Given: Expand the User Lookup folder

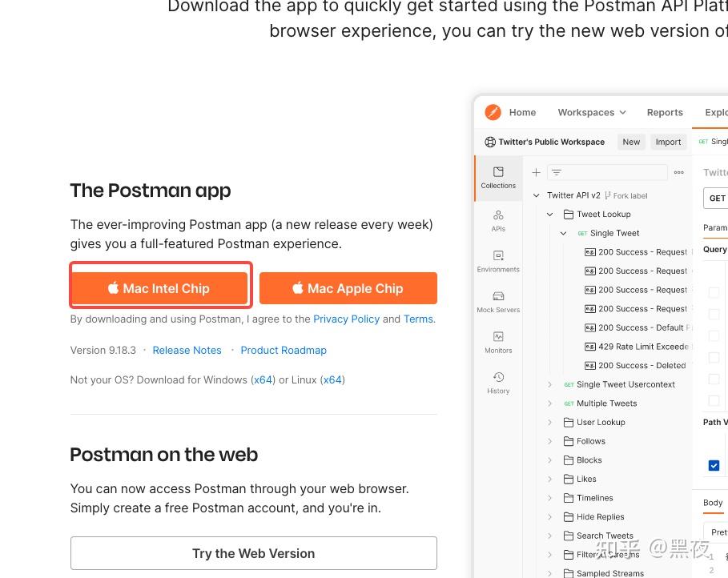Looking at the screenshot, I should 549,422.
